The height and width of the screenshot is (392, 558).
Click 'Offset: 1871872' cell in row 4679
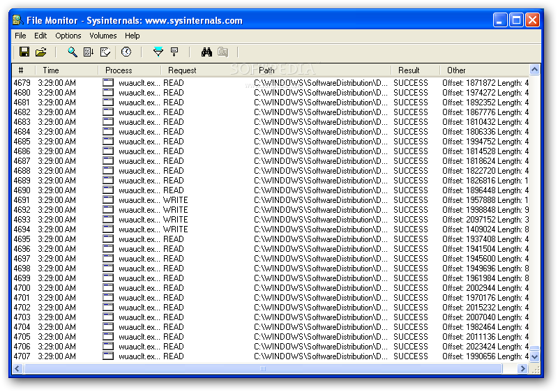pyautogui.click(x=485, y=83)
